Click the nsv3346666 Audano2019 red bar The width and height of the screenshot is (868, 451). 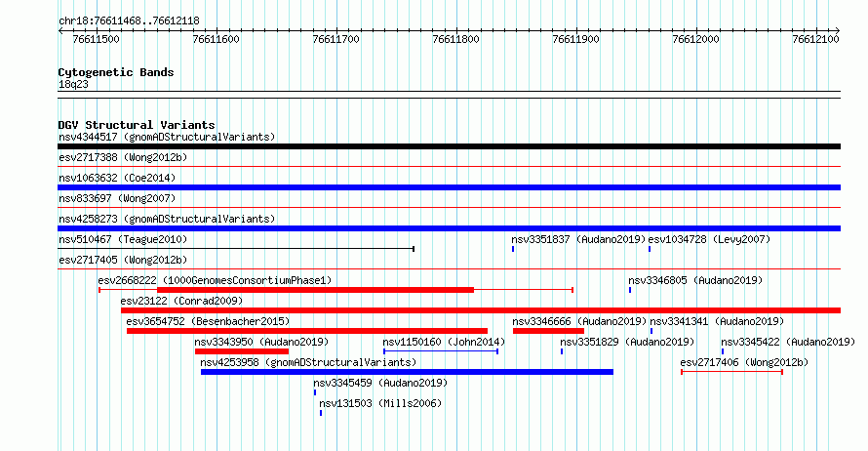click(x=548, y=331)
